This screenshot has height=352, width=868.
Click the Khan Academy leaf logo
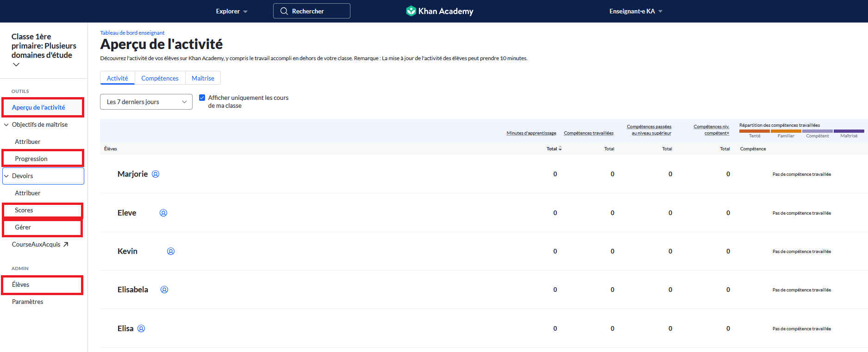(x=411, y=11)
